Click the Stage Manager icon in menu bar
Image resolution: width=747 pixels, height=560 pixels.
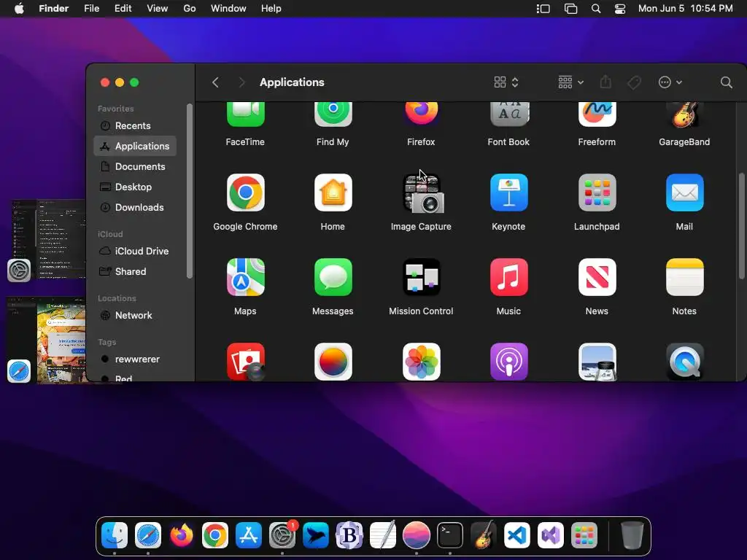pyautogui.click(x=543, y=9)
